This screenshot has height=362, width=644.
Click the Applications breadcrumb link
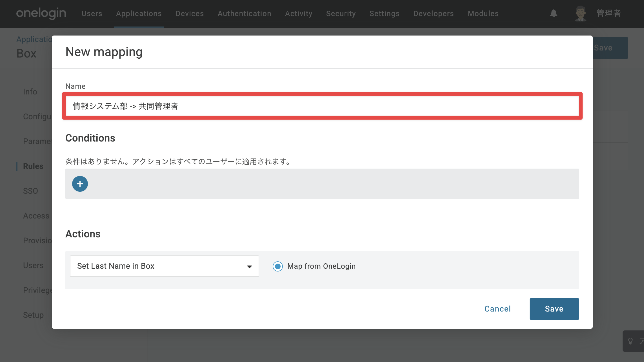pyautogui.click(x=34, y=39)
